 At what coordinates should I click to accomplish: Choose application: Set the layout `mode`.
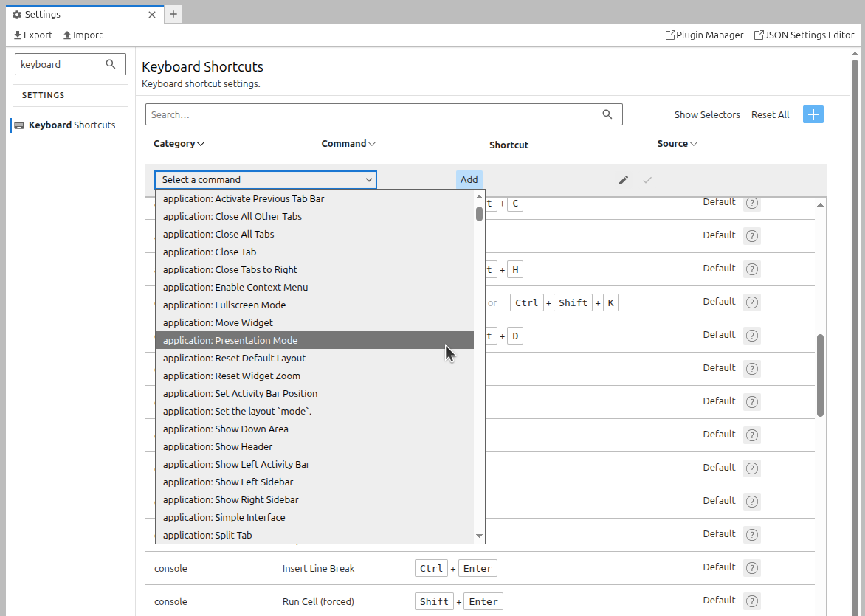coord(314,411)
